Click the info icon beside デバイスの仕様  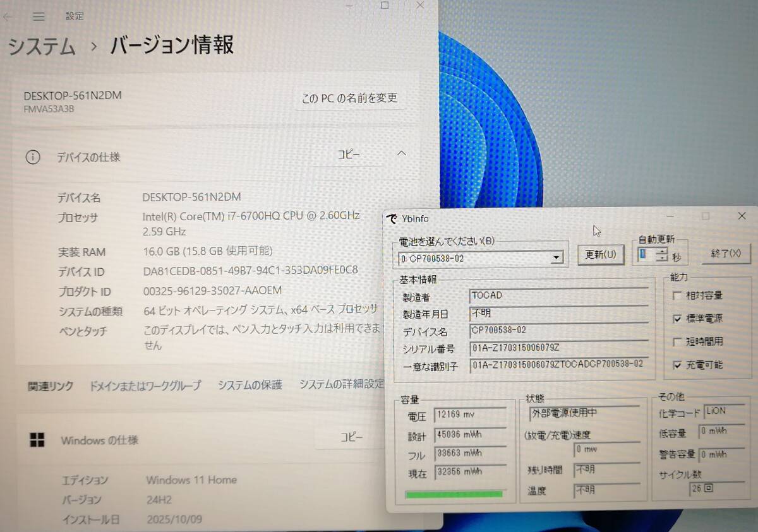click(x=33, y=157)
